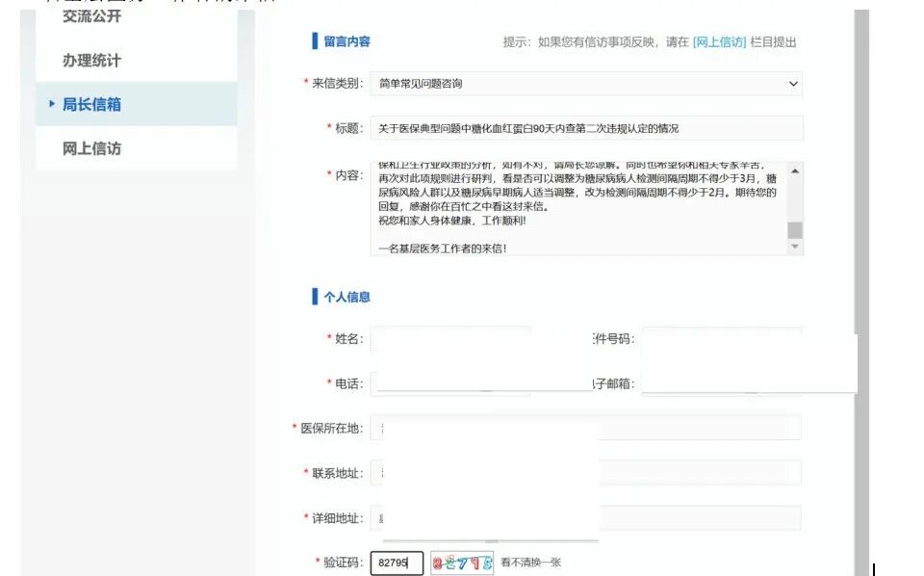Click the 验证码 input showing 82795
Viewport: 924px width, 576px height.
395,563
